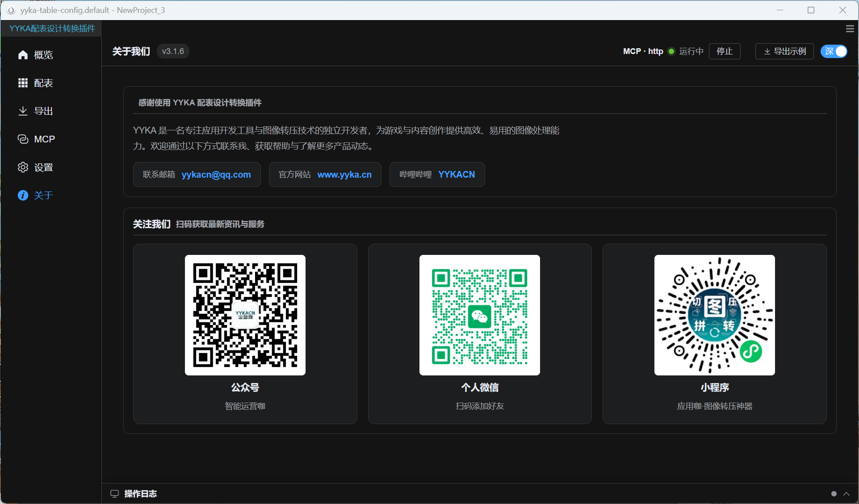
Task: Select the 配表 grid icon in sidebar
Action: coord(23,83)
